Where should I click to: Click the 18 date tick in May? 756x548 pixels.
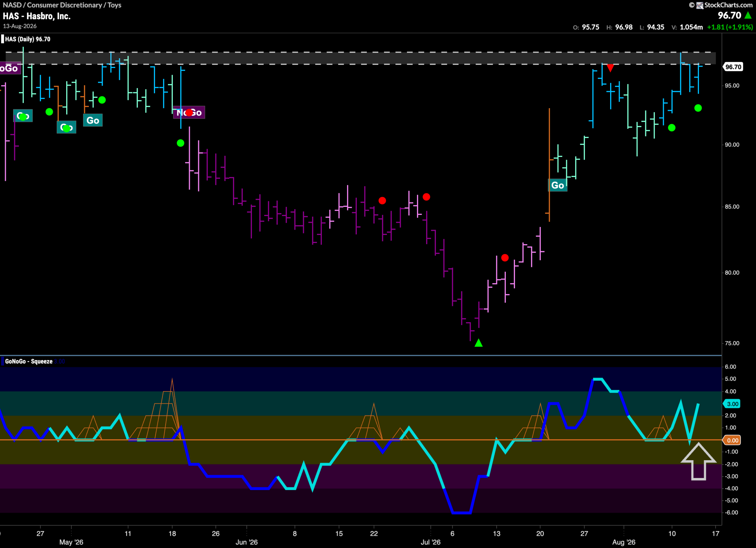(x=172, y=533)
